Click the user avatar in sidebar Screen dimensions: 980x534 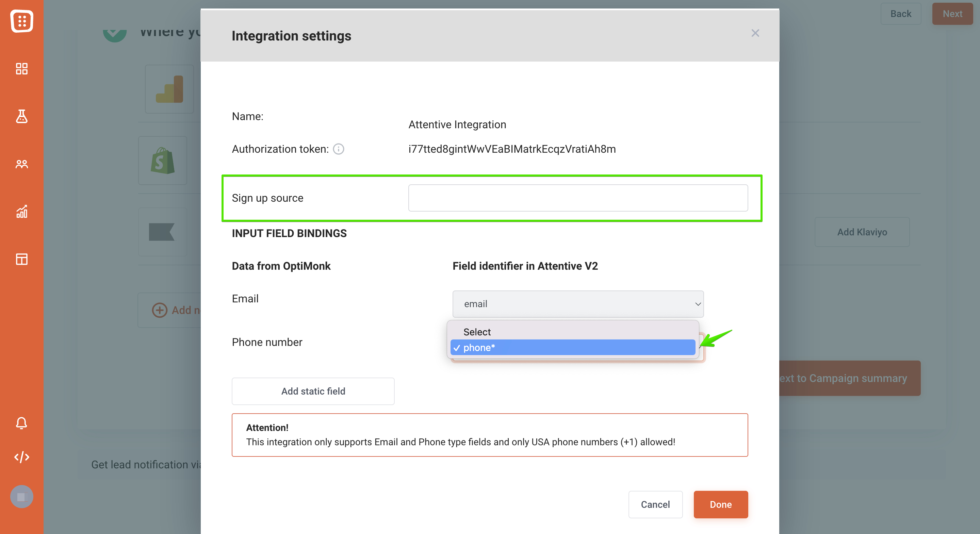point(22,496)
